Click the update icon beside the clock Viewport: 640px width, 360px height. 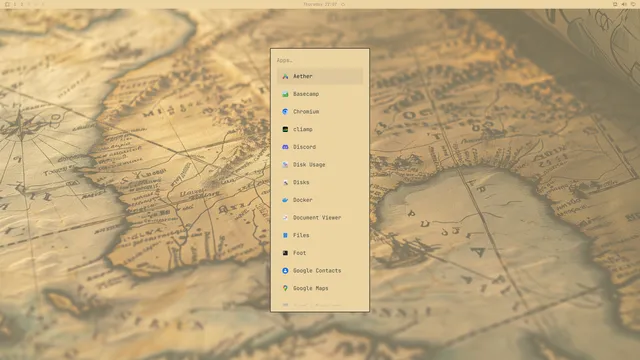tap(343, 4)
